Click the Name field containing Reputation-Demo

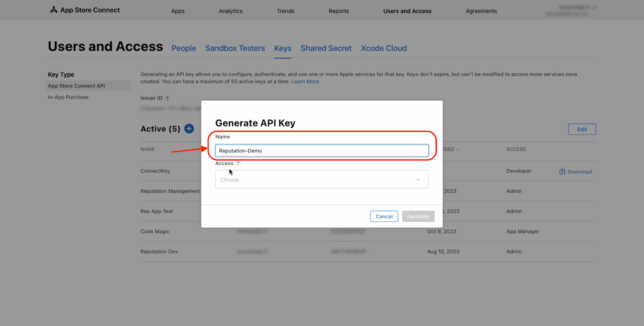click(322, 151)
